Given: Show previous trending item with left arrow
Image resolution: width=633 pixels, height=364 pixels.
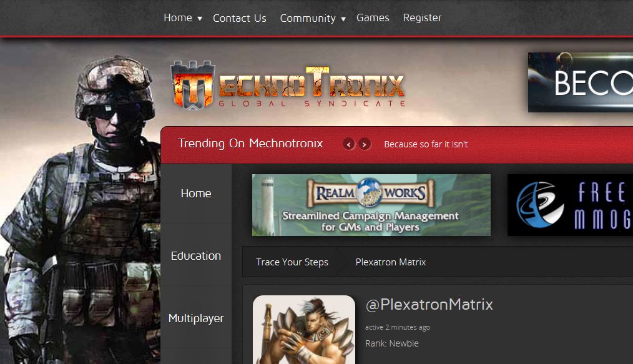Looking at the screenshot, I should [x=349, y=144].
